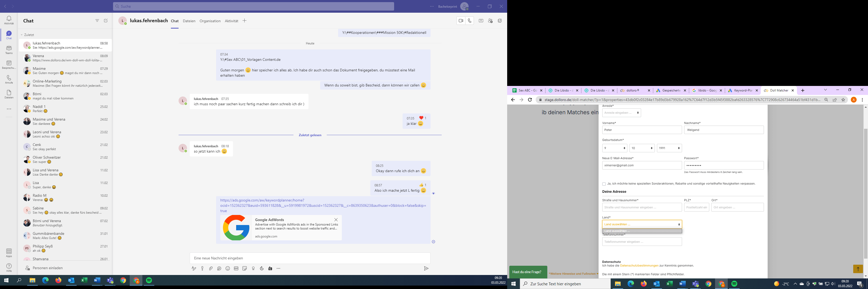Open the chat with Verena
The width and height of the screenshot is (868, 289).
tap(66, 58)
